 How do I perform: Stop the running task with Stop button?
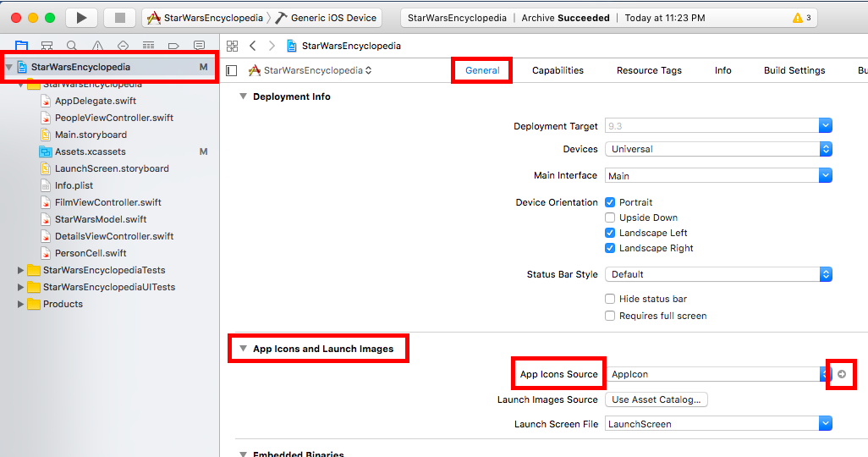(x=119, y=18)
